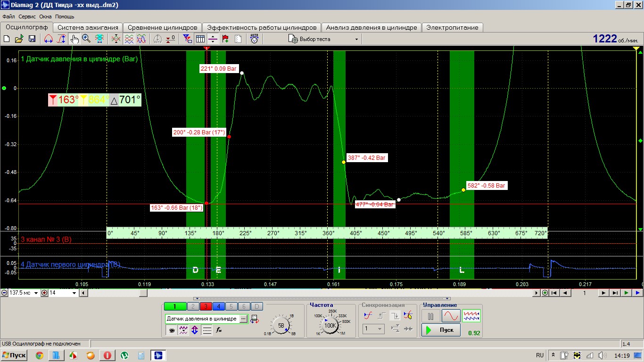The height and width of the screenshot is (362, 644).
Task: Open the fx function icon
Action: click(219, 330)
